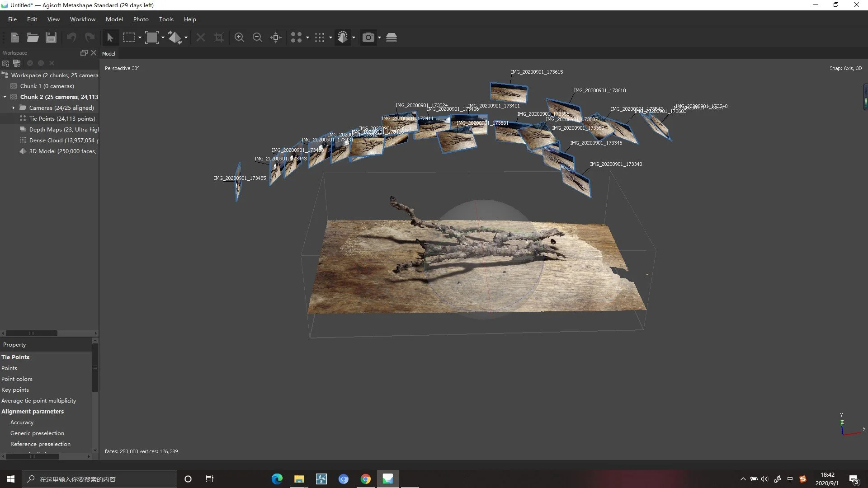Click the workspace horizontal scrollbar thumb
868x488 pixels.
click(32, 333)
